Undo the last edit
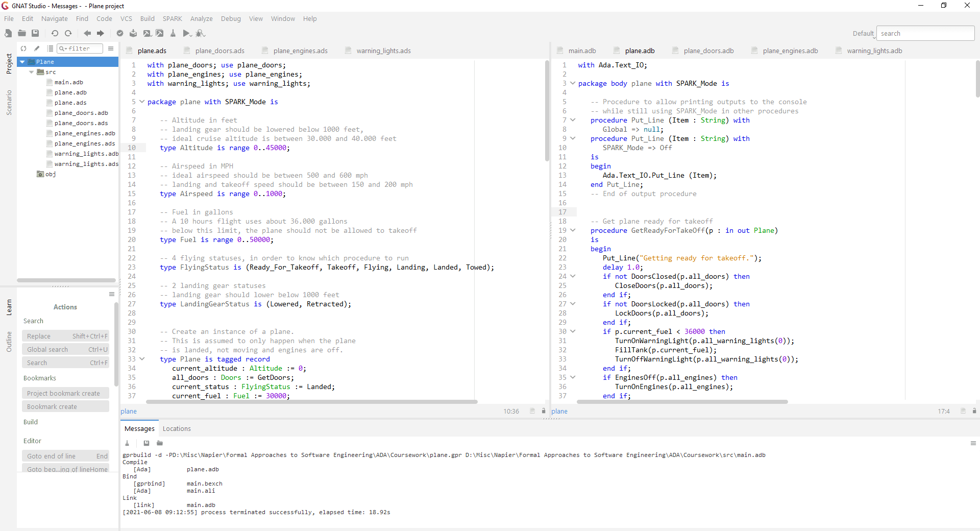Screen dimensions: 980x531 [55, 33]
